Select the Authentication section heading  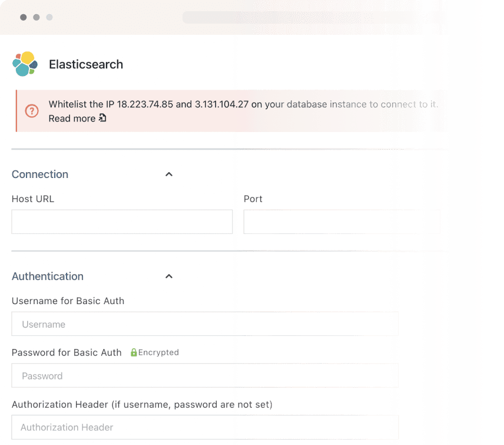47,276
